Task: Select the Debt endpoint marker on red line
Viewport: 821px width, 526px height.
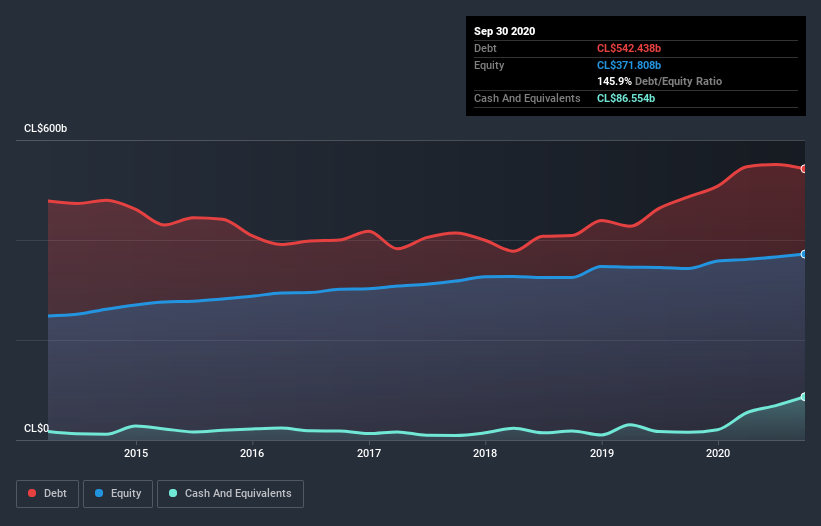Action: [x=804, y=169]
